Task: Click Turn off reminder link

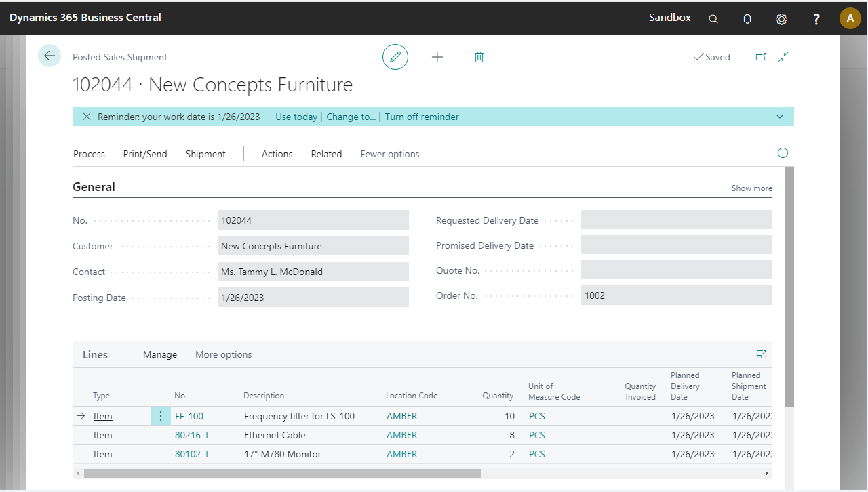Action: point(422,117)
